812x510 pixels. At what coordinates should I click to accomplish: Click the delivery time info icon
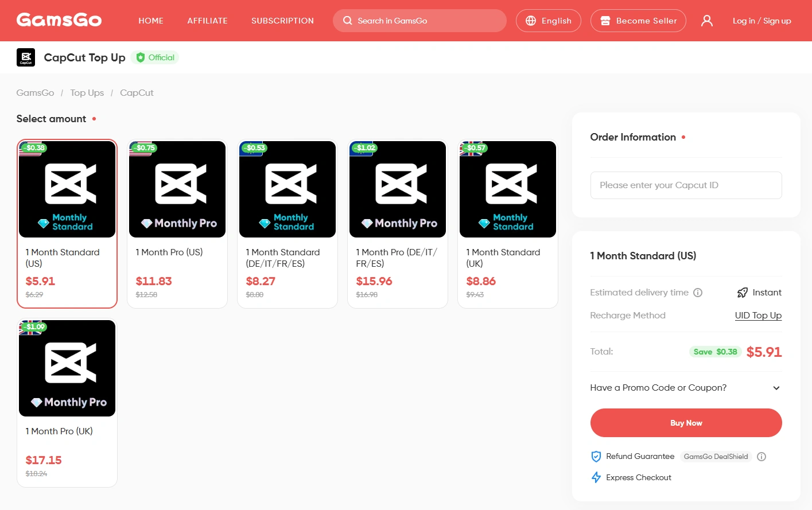pos(698,293)
